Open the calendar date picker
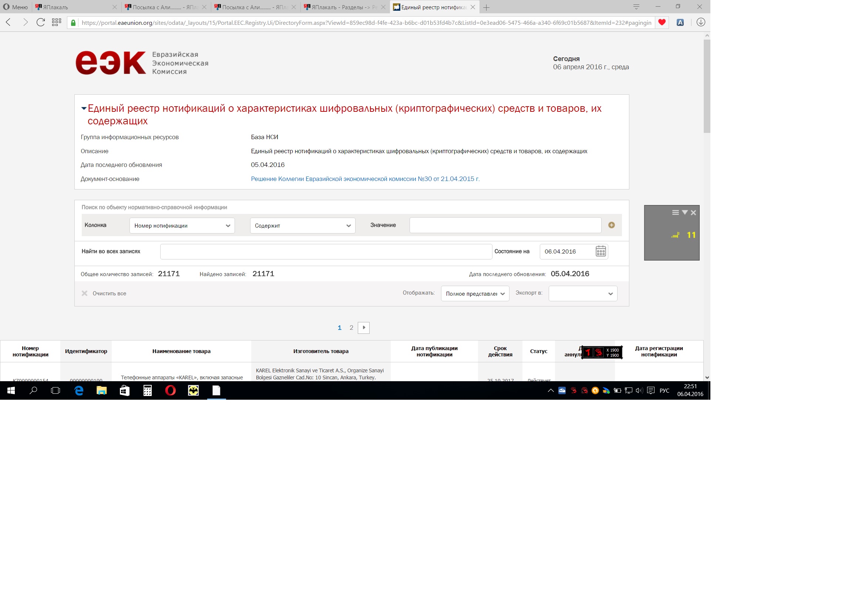 click(x=600, y=251)
